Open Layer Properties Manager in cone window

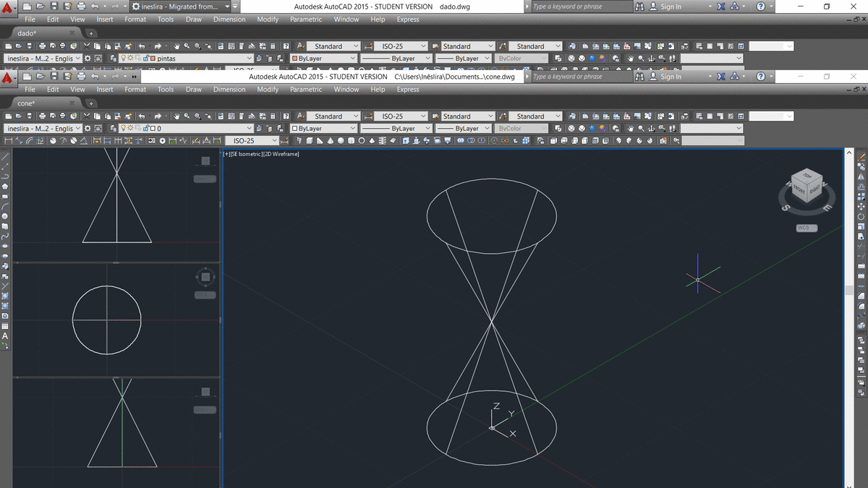(113, 129)
